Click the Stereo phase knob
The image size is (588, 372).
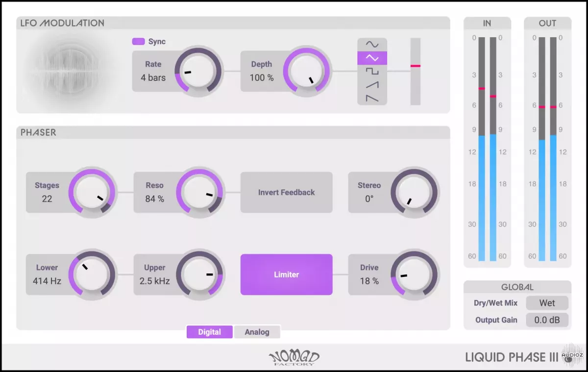[415, 193]
